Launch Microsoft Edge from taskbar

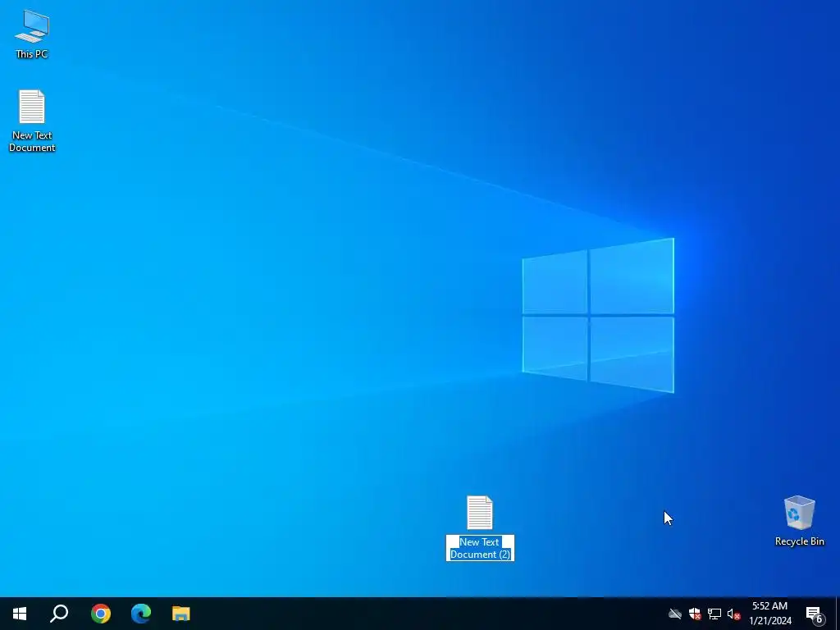pos(141,614)
